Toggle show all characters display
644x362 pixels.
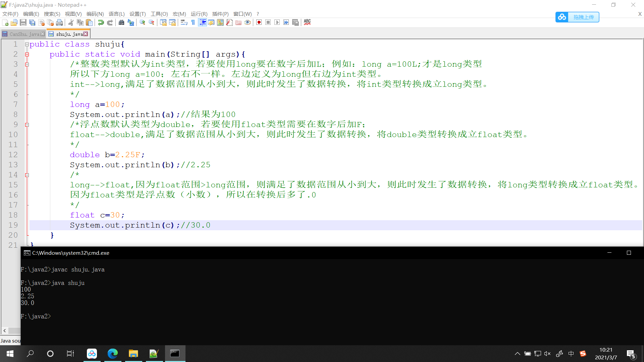pos(193,22)
